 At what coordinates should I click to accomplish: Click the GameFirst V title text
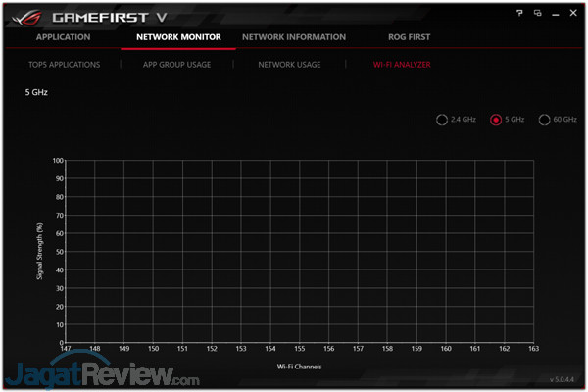(x=110, y=18)
